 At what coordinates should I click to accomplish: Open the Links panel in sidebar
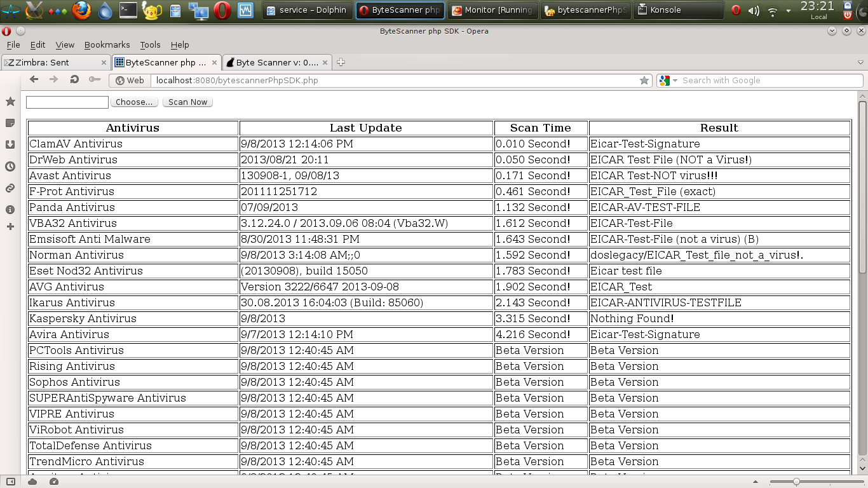(10, 188)
